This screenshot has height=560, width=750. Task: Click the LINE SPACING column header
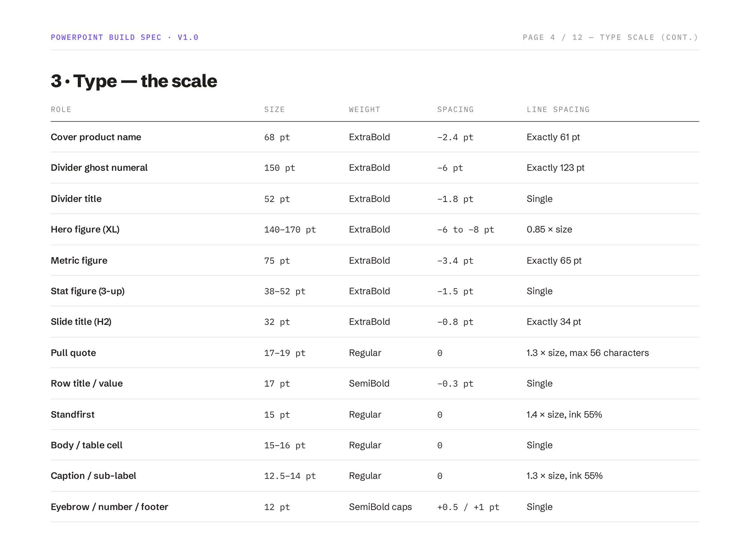(x=558, y=110)
